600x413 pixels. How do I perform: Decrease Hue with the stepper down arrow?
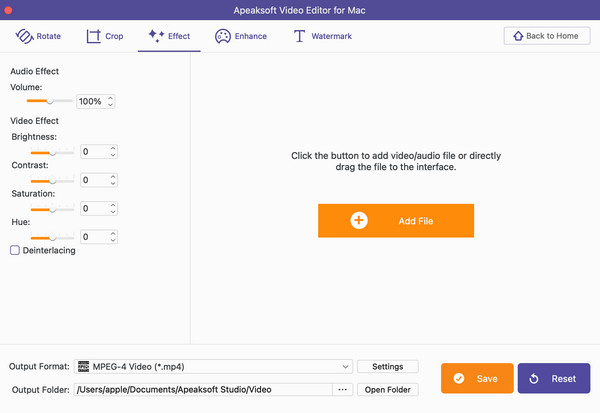[x=113, y=240]
